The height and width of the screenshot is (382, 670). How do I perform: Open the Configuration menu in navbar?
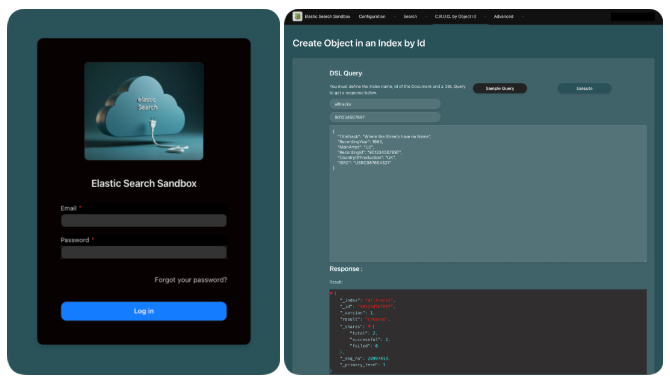point(372,16)
